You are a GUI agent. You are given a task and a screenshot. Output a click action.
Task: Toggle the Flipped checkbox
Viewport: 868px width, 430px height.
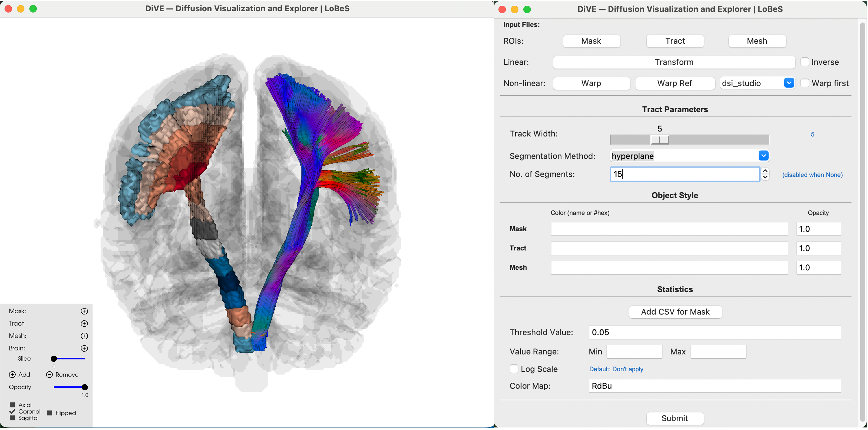[x=50, y=413]
